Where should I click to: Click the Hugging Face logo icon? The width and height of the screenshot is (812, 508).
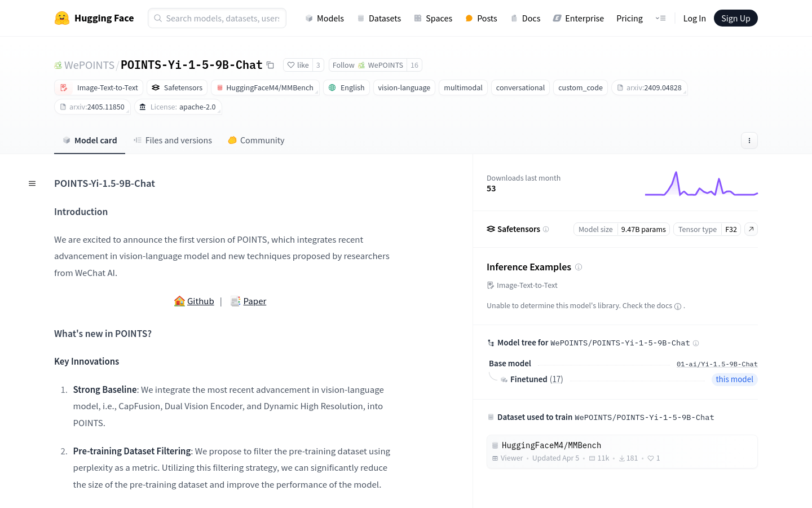[62, 18]
